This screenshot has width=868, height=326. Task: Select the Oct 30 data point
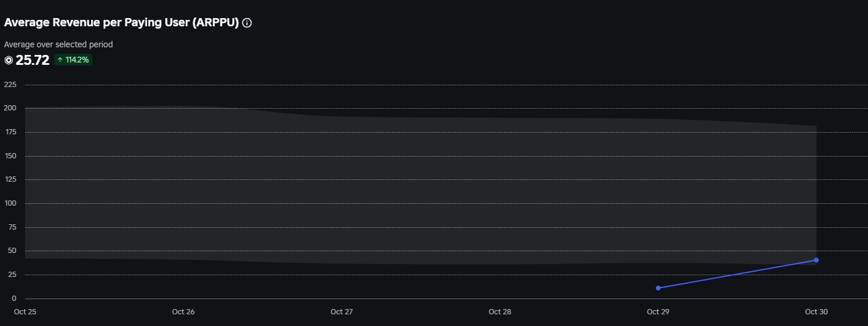pyautogui.click(x=816, y=260)
